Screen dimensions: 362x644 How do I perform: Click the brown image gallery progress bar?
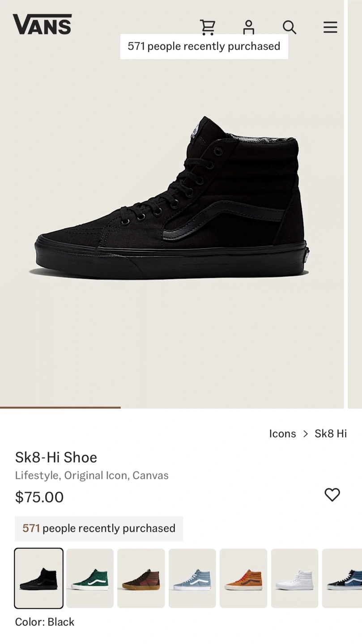pos(60,407)
